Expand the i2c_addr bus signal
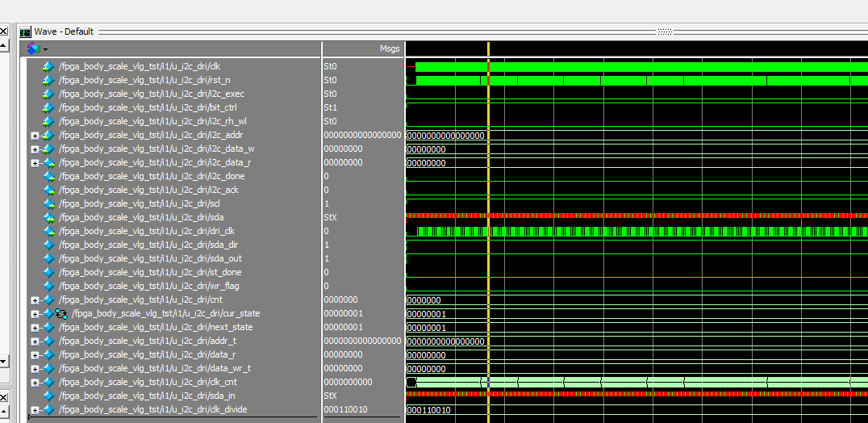 click(x=35, y=136)
